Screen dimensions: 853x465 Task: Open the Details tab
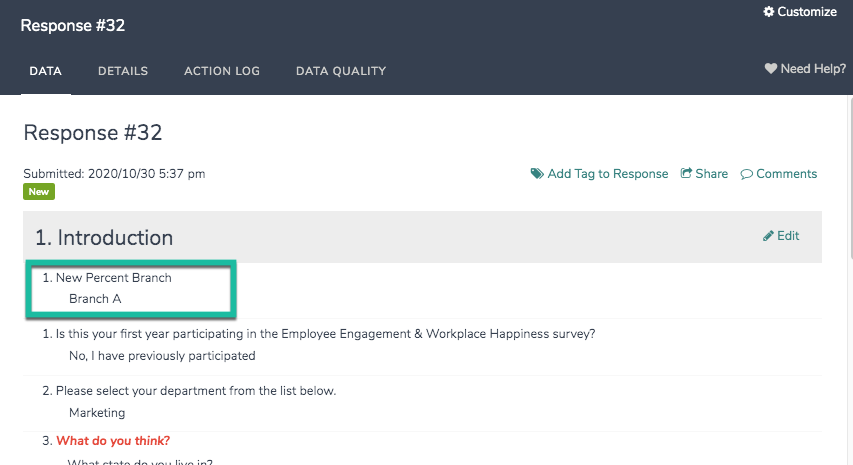123,71
